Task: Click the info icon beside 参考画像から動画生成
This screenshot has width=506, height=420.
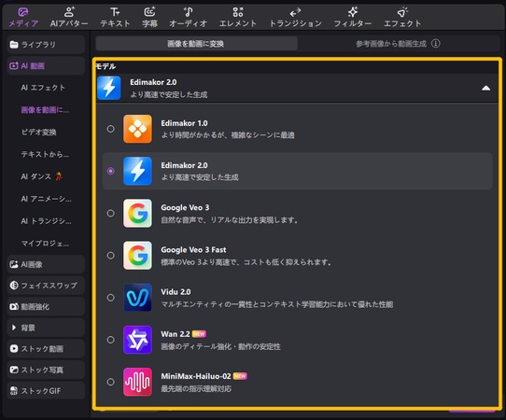Action: point(436,43)
